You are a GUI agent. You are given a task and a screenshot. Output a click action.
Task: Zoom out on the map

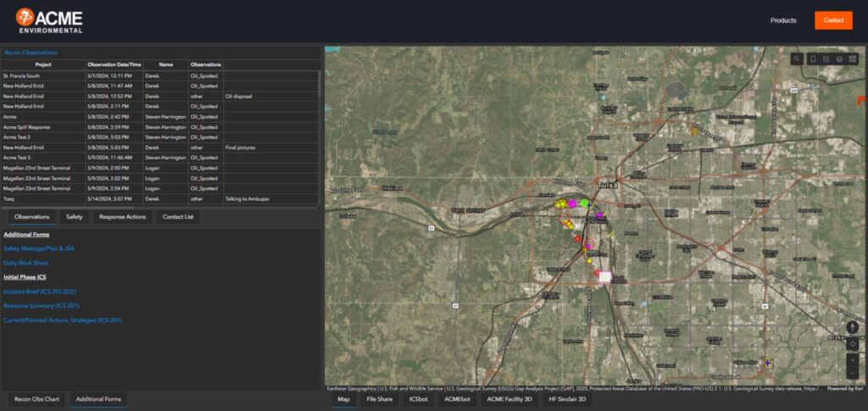coord(853,374)
